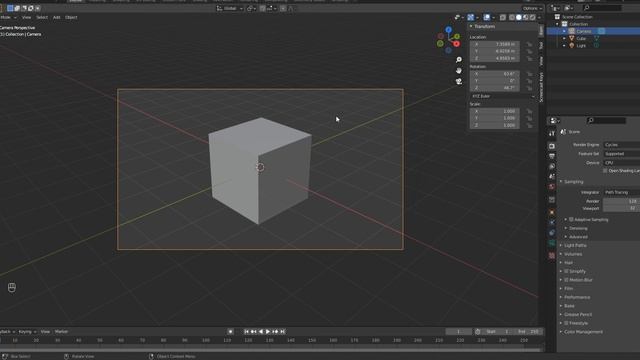Click the red X axis gizmo ball
Screen dimensions: 640x360
point(456,44)
